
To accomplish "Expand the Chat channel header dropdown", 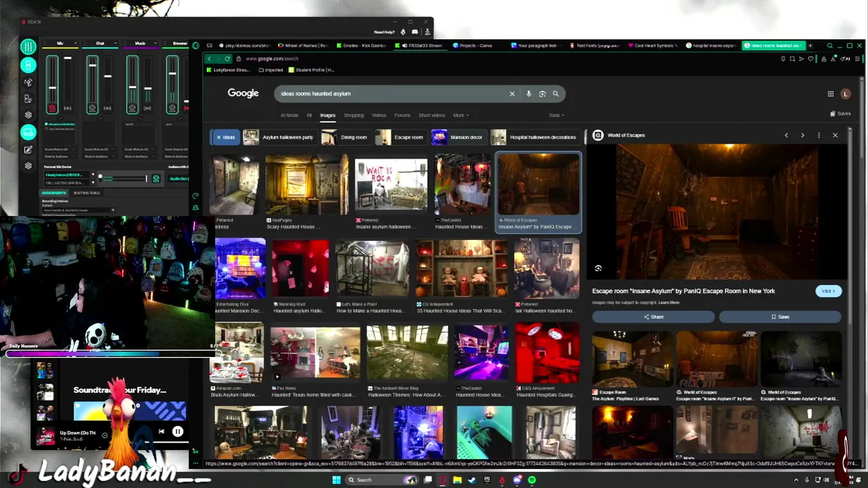I will pyautogui.click(x=115, y=43).
